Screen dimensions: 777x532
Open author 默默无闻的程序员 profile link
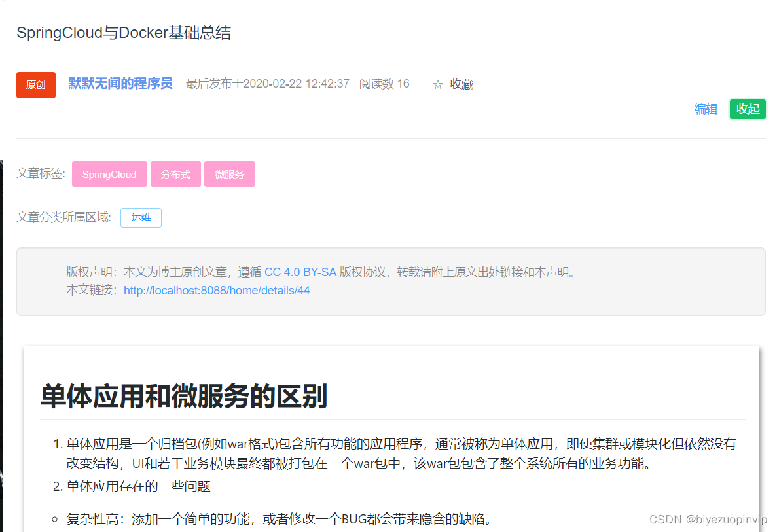120,83
